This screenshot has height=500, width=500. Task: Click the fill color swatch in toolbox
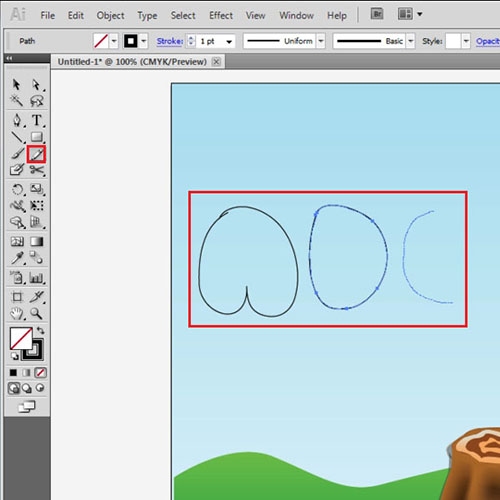pos(21,338)
